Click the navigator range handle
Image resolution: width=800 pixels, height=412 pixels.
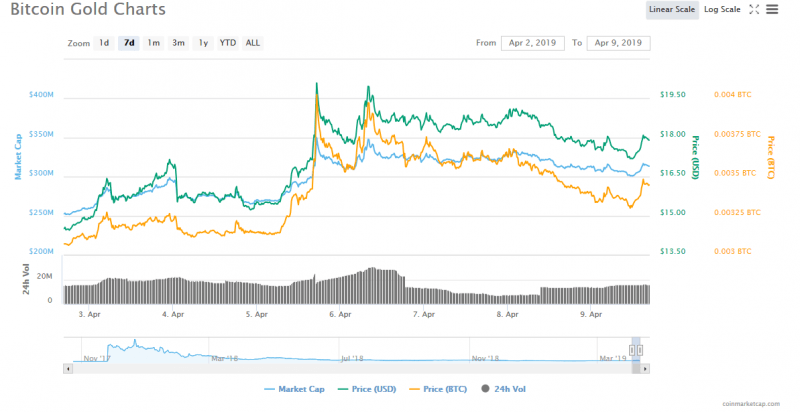point(634,350)
